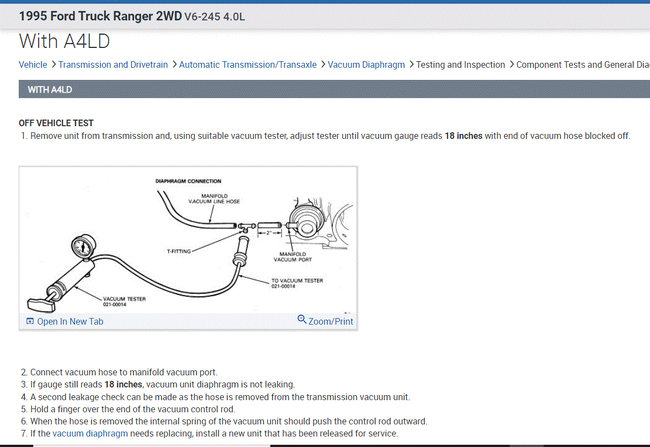Click the Open In New Tab icon
Viewport: 650px width, 447px height.
point(30,321)
